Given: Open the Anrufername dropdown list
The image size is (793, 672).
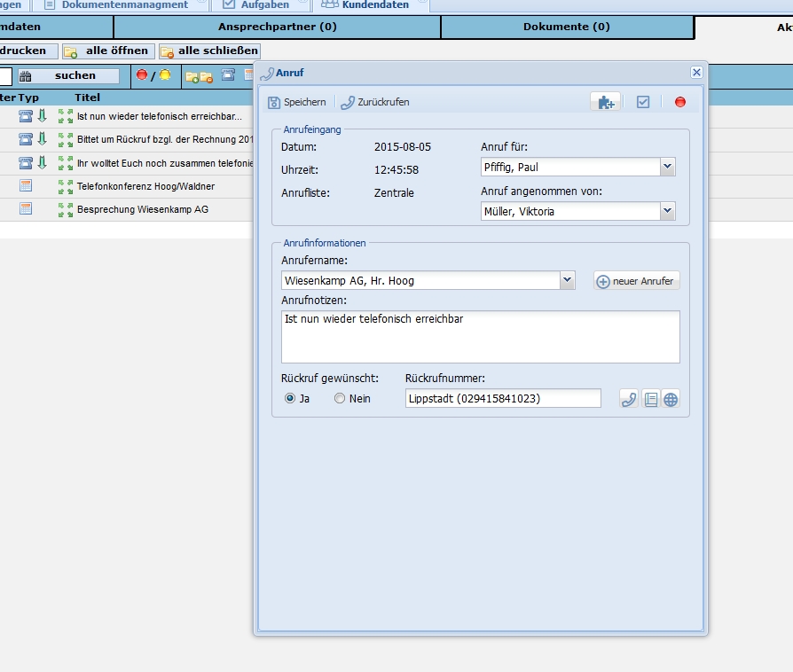Looking at the screenshot, I should [567, 280].
